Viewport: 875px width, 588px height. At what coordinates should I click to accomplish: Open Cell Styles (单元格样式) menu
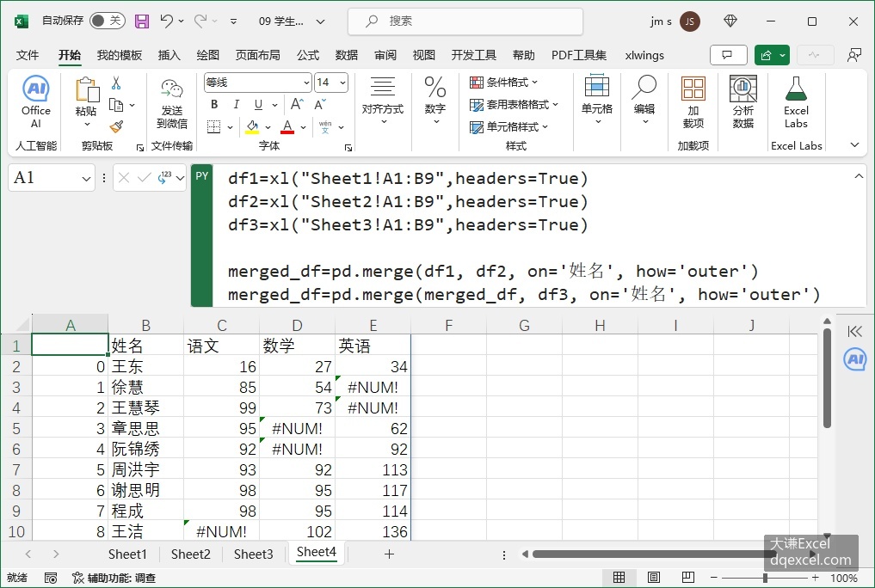coord(509,127)
